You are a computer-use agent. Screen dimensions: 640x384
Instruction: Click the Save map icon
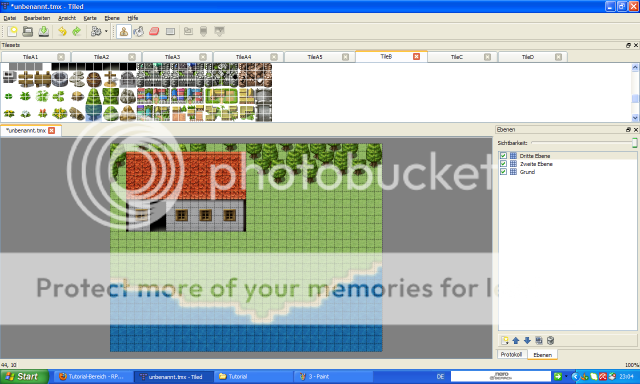pos(44,31)
